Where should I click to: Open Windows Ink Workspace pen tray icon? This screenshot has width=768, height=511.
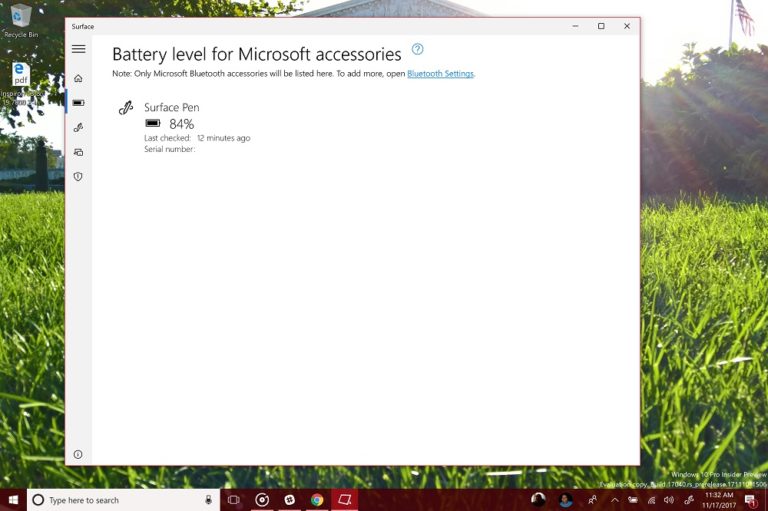689,500
